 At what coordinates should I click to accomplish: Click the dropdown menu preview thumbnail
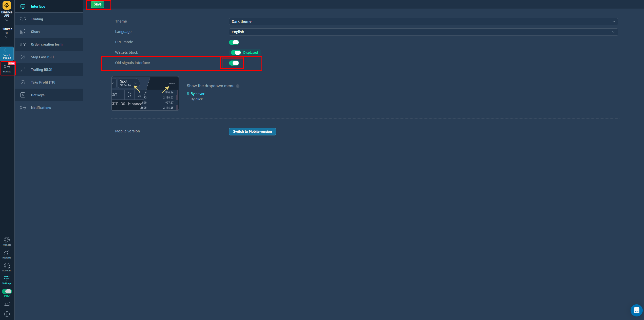tap(145, 93)
